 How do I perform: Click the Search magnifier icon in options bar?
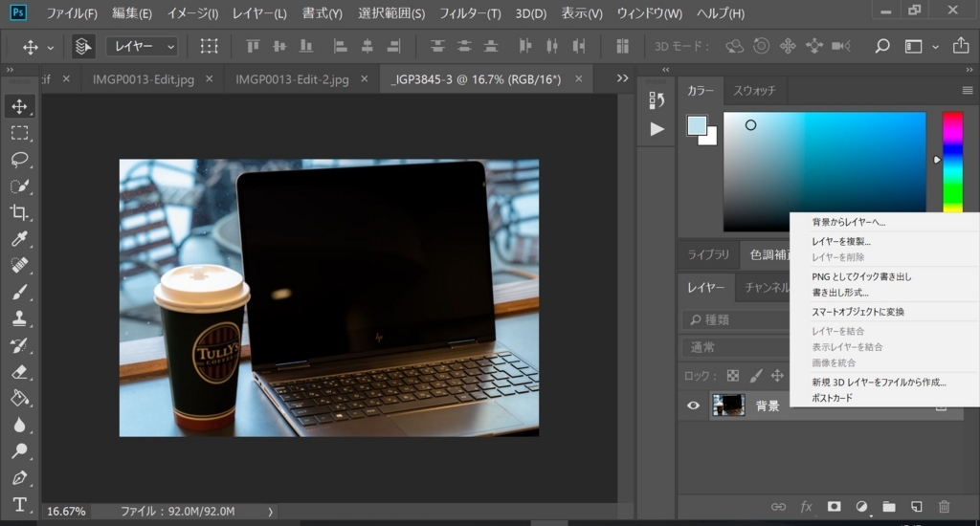click(881, 46)
